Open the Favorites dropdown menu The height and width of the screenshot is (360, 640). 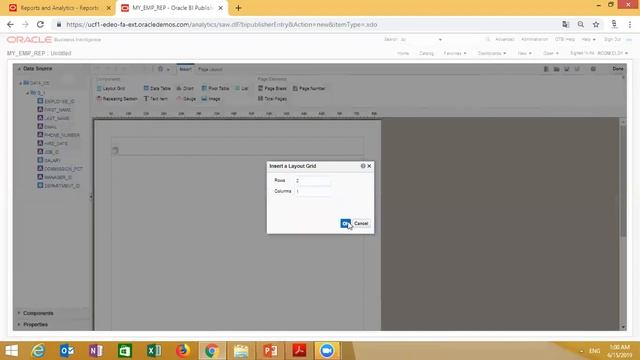455,53
